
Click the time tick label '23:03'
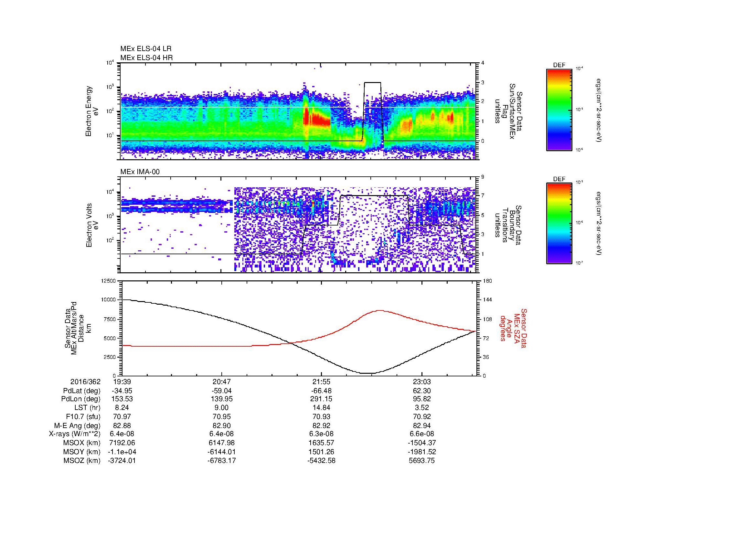(422, 382)
